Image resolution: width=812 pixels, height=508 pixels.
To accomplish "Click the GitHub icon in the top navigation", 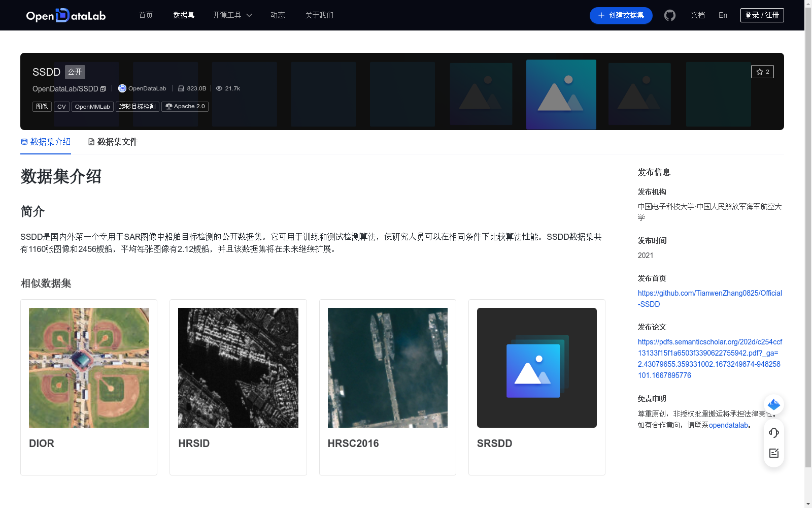I will point(670,15).
